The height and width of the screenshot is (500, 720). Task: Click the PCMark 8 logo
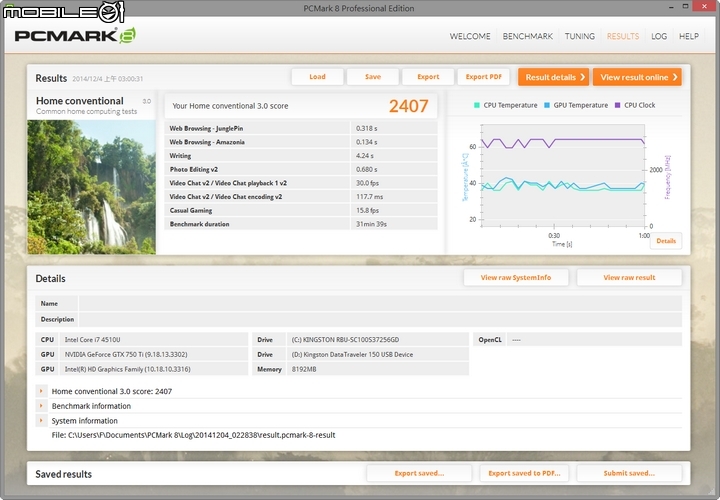pos(75,36)
